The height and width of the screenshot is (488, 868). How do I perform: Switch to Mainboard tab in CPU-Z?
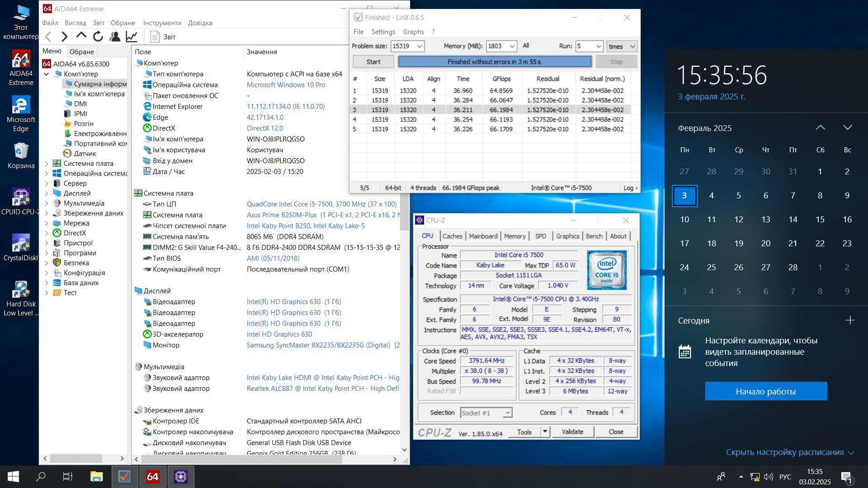coord(483,236)
